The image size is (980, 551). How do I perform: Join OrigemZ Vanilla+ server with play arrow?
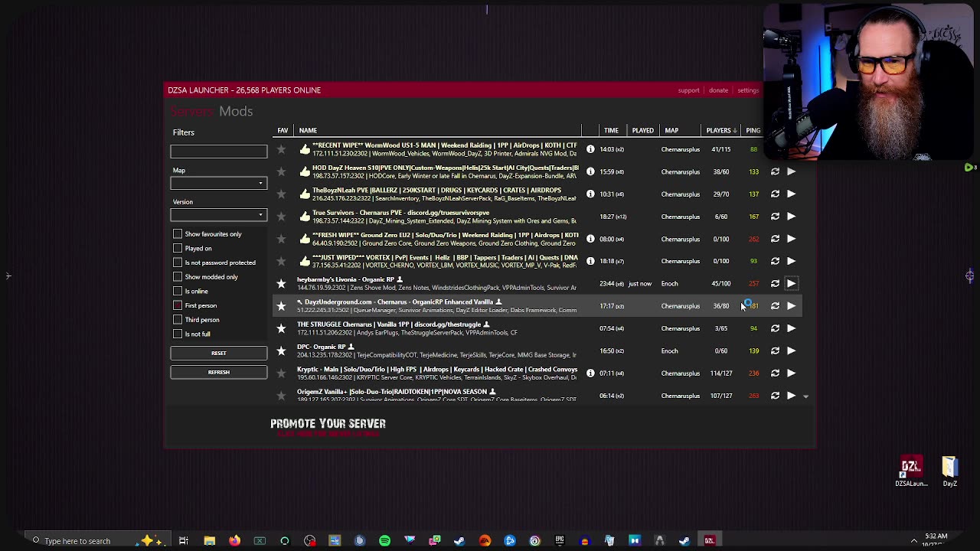(x=791, y=396)
